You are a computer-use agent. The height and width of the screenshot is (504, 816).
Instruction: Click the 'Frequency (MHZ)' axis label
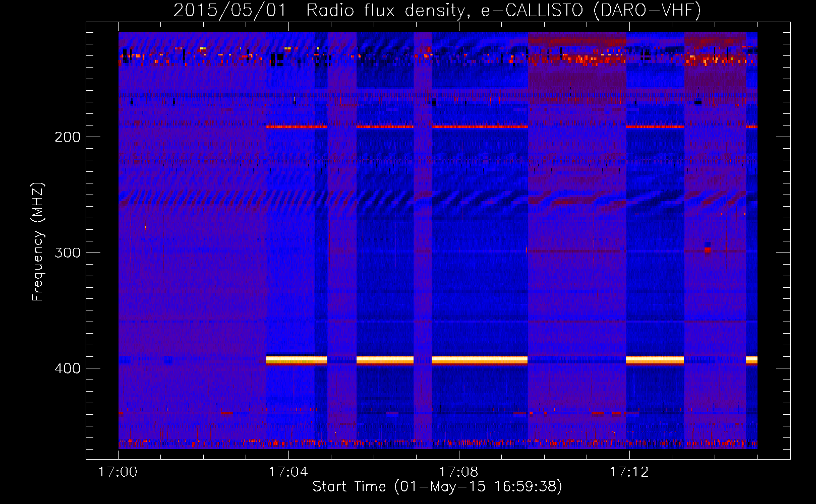38,242
